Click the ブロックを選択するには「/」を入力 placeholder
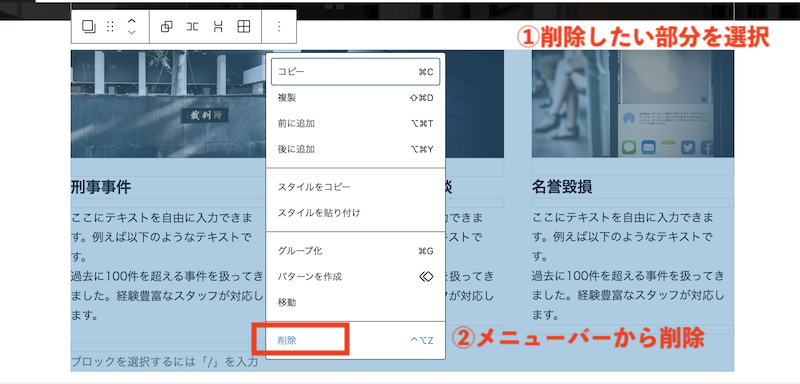Screen dimensions: 800x384 (x=165, y=363)
